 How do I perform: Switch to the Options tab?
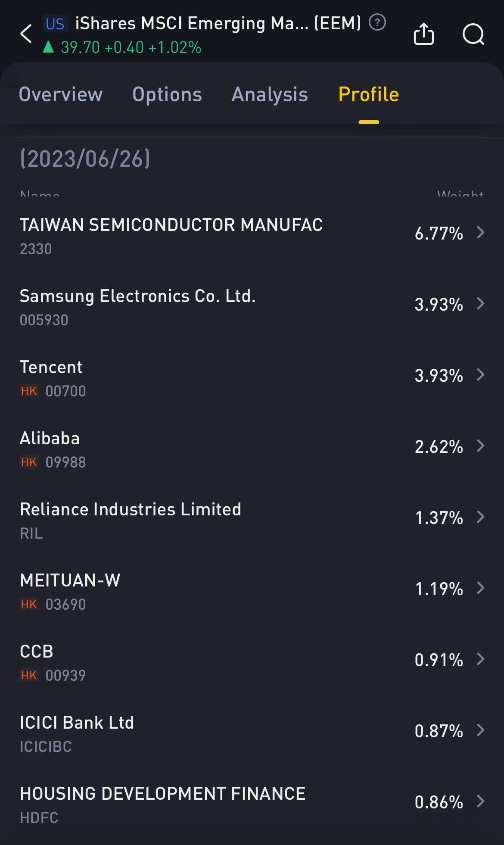coord(167,94)
